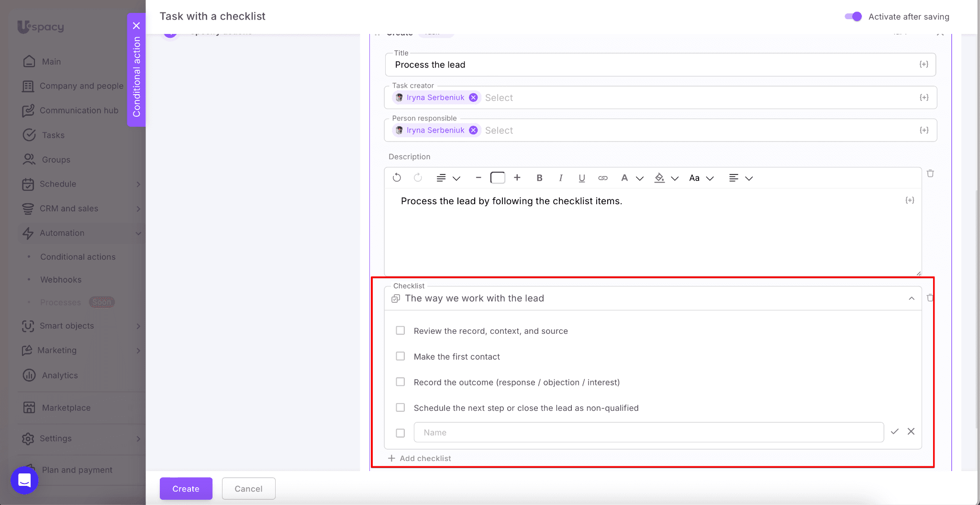The width and height of the screenshot is (980, 505).
Task: Remove Iryna Serbeniuk from Task creator
Action: point(473,98)
